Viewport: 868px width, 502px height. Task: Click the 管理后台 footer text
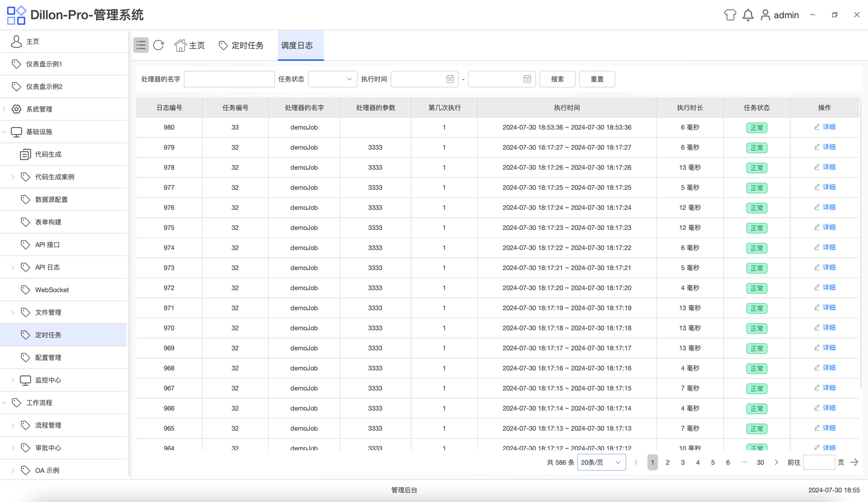(404, 490)
